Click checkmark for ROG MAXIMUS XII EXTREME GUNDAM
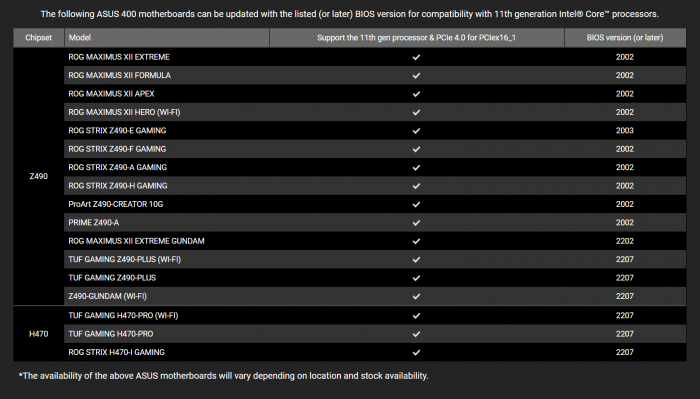 click(x=416, y=241)
